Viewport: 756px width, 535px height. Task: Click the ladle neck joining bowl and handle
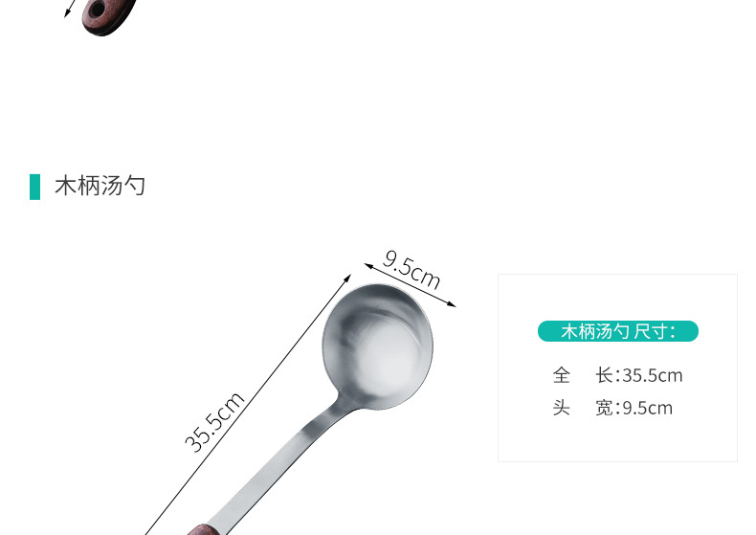point(344,409)
